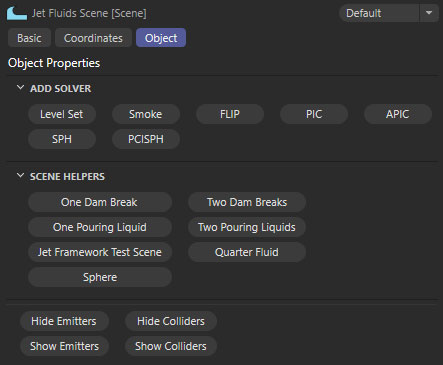Load the Jet Framework Test Scene
This screenshot has width=443, height=365.
coord(100,252)
